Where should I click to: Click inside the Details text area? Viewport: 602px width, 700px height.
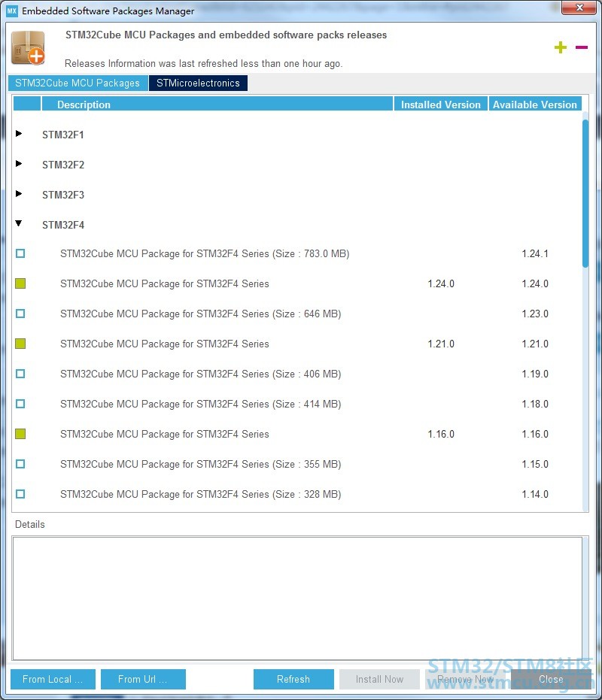pos(298,598)
